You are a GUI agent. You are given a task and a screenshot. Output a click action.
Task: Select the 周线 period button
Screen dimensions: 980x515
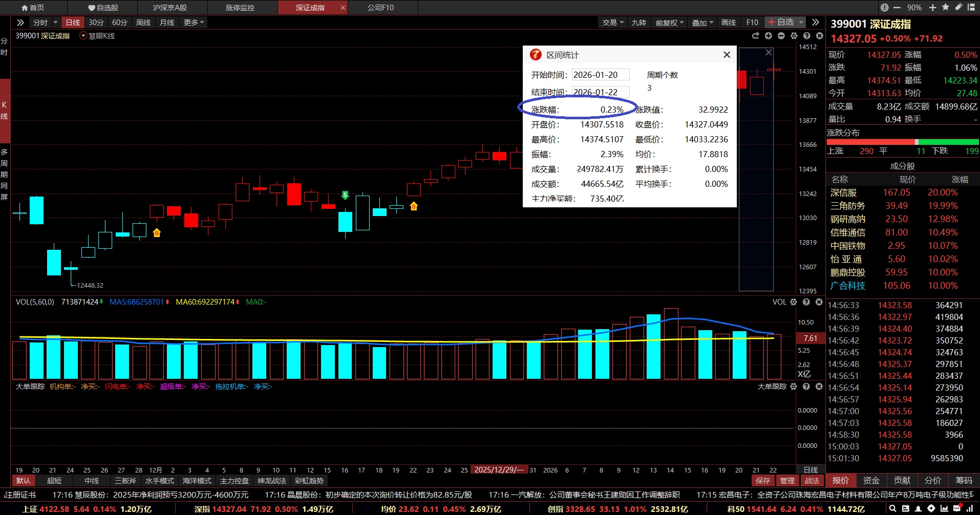(x=143, y=23)
